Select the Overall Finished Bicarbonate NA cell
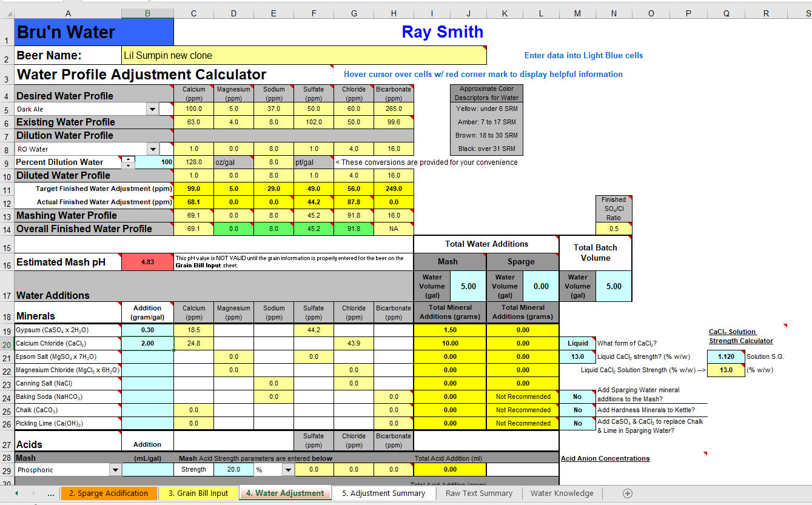812x505 pixels. pyautogui.click(x=394, y=229)
